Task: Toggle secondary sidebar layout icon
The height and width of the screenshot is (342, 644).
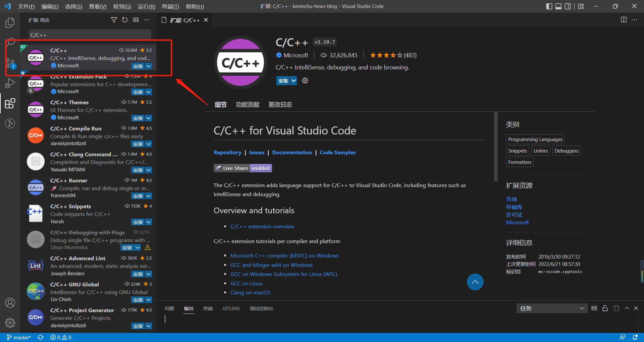Action: coord(568,6)
